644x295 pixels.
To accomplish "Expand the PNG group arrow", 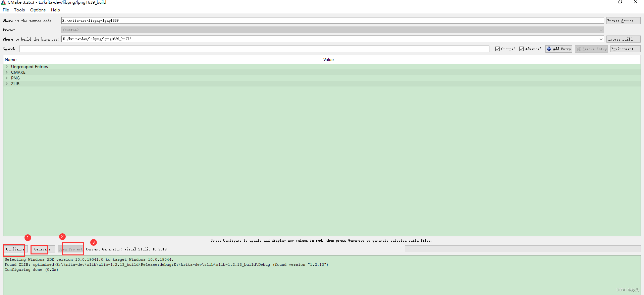I will click(6, 78).
